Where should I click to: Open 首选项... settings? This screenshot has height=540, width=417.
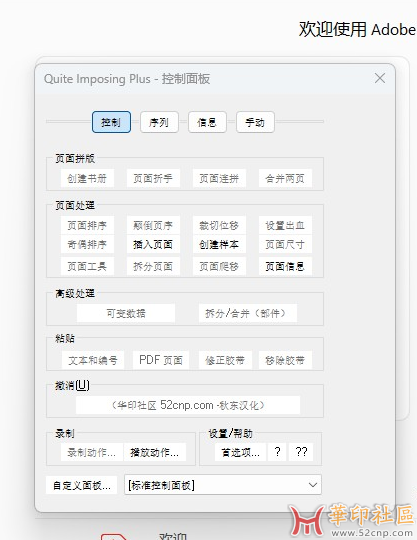(241, 452)
